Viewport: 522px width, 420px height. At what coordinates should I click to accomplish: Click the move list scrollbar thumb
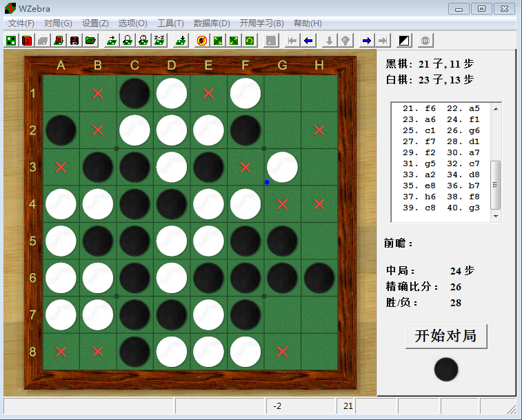point(496,186)
